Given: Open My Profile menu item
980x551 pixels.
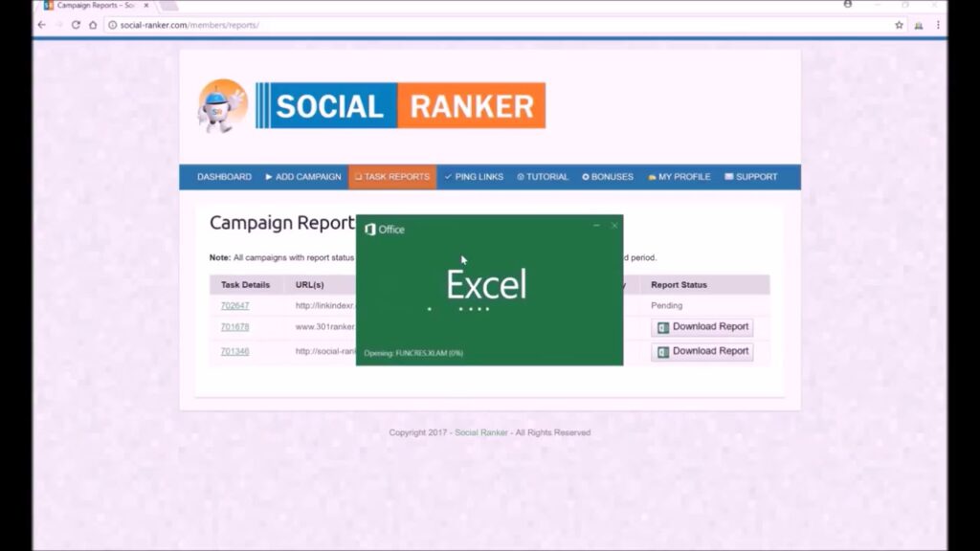Looking at the screenshot, I should pyautogui.click(x=679, y=177).
